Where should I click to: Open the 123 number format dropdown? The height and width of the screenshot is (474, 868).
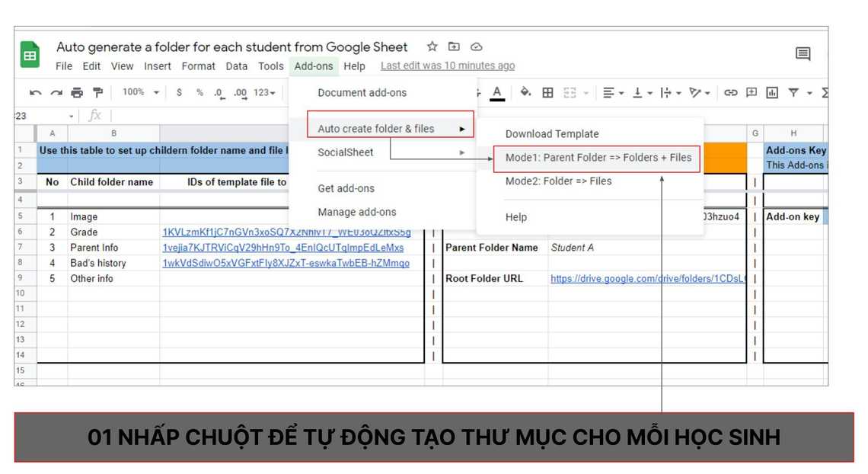tap(264, 93)
